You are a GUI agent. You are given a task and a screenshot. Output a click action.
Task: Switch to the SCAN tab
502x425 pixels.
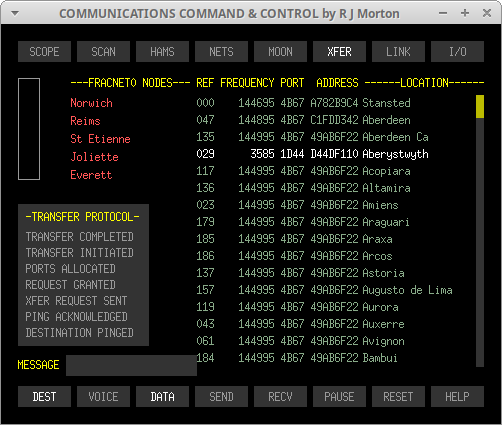[x=103, y=52]
